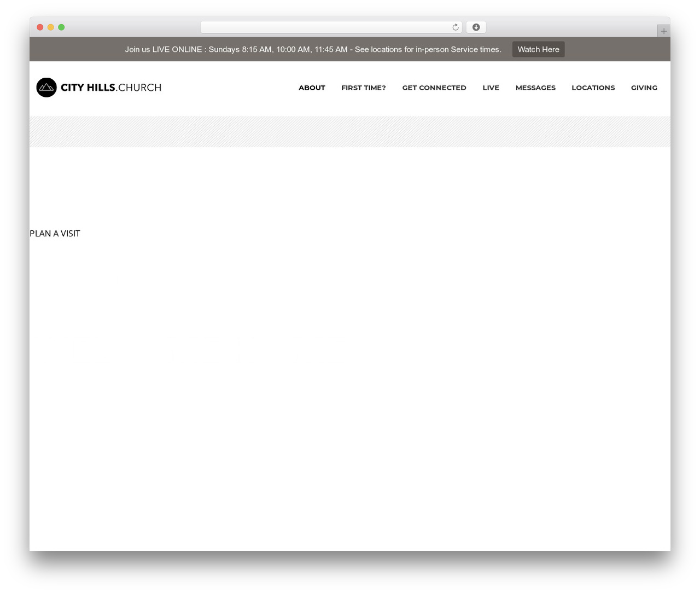This screenshot has width=700, height=593.
Task: Open the GET CONNECTED menu item
Action: click(434, 88)
